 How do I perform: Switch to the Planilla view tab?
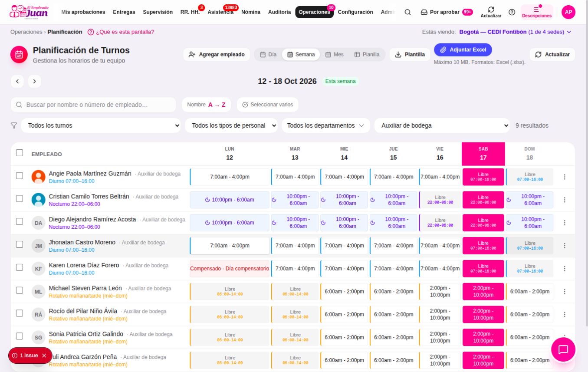coord(367,55)
